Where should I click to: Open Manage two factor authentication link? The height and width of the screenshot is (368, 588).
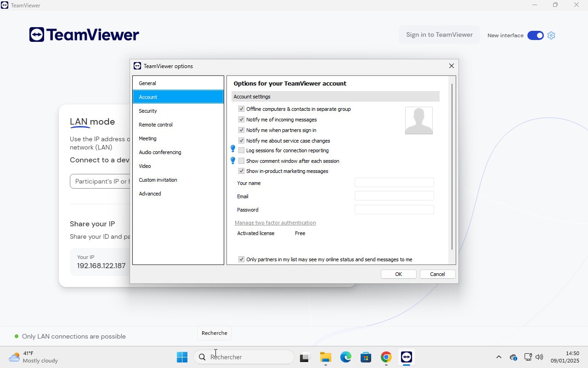click(275, 223)
